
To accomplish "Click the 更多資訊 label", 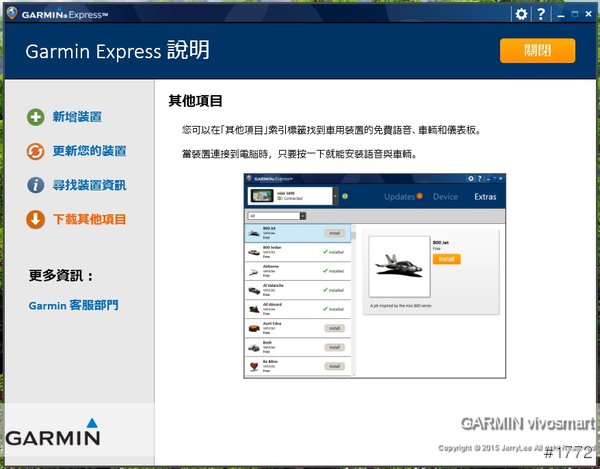I will (61, 275).
